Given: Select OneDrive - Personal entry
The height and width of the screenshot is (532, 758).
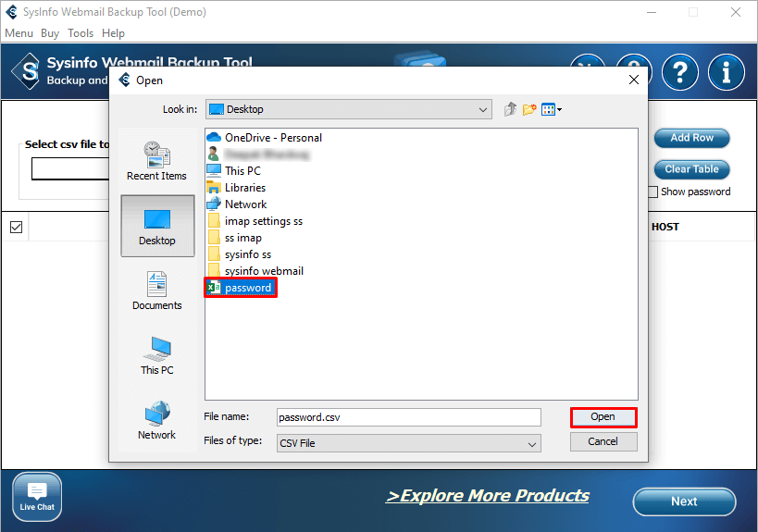Looking at the screenshot, I should 265,138.
